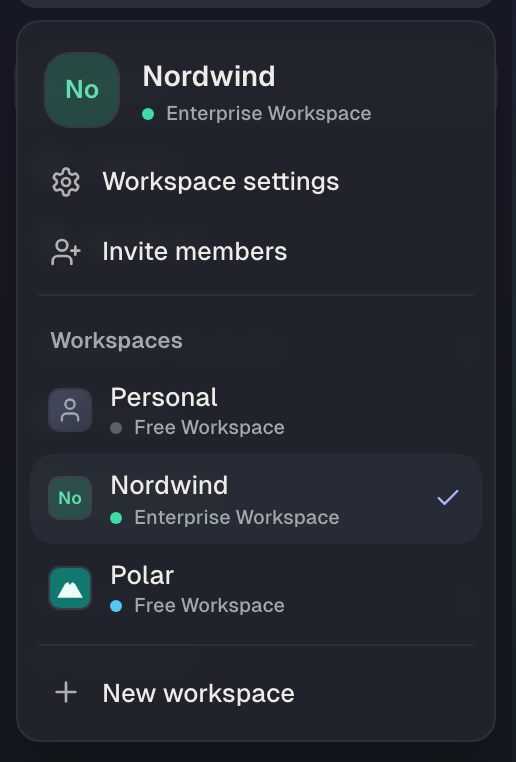This screenshot has height=762, width=516.
Task: Open Workspace settings menu entry
Action: click(x=256, y=182)
